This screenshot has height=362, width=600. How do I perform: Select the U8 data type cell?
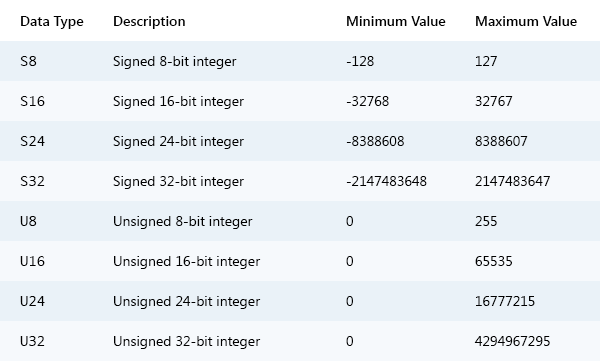pos(28,221)
